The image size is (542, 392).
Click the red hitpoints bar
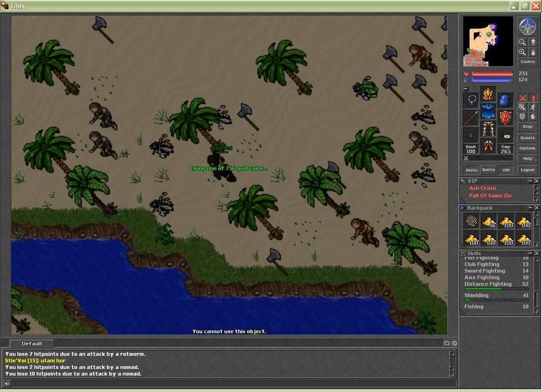492,74
